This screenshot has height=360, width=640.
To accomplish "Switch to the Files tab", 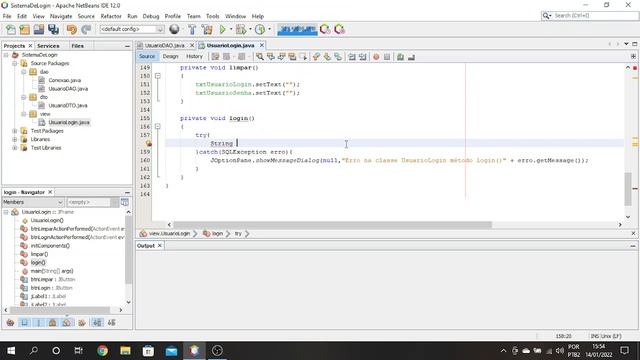I will (78, 46).
